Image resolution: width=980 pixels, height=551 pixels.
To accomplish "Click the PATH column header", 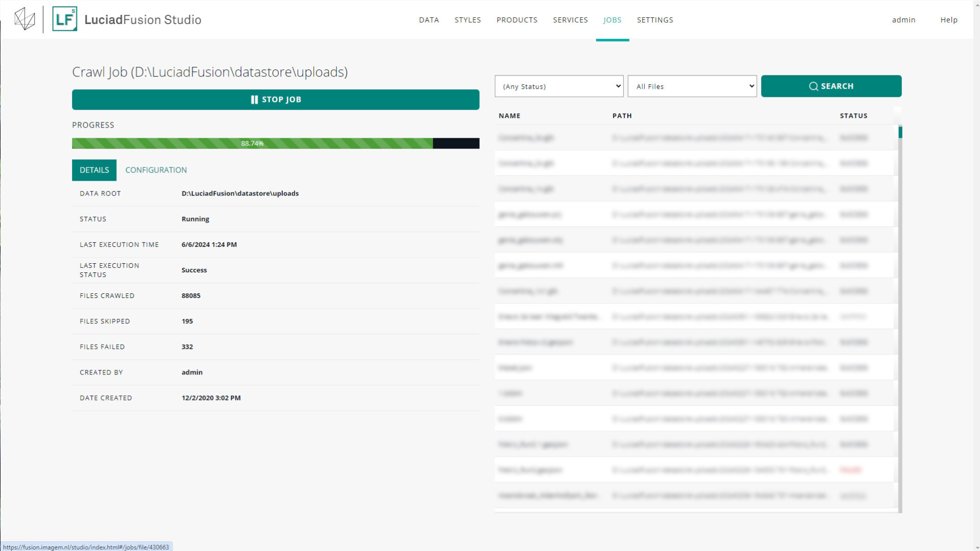I will coord(622,116).
